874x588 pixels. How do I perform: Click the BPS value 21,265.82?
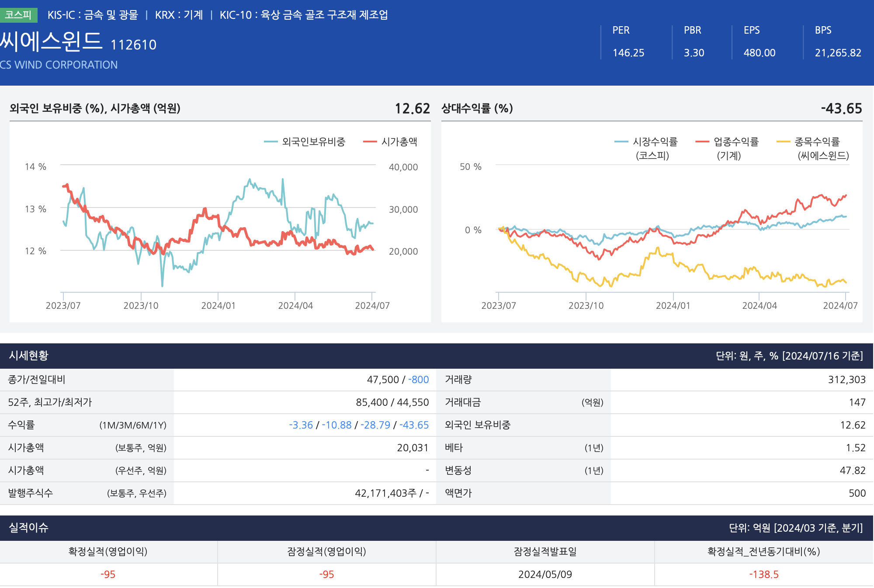click(838, 53)
